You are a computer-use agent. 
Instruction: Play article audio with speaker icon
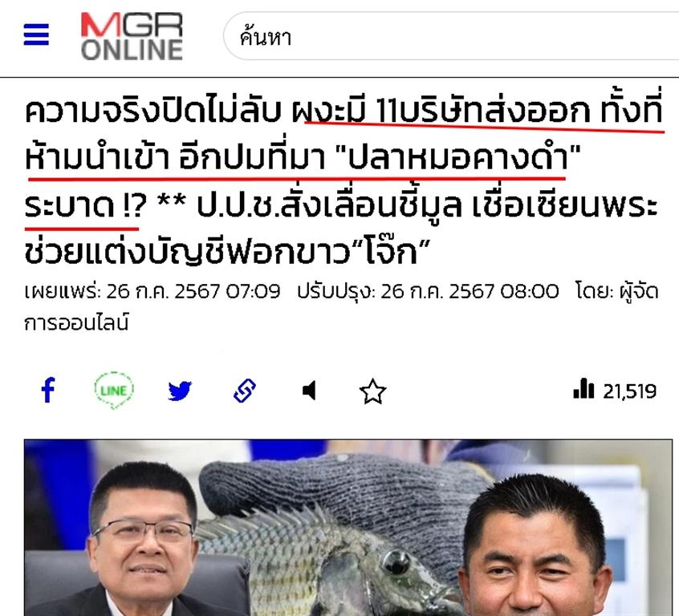pyautogui.click(x=309, y=391)
